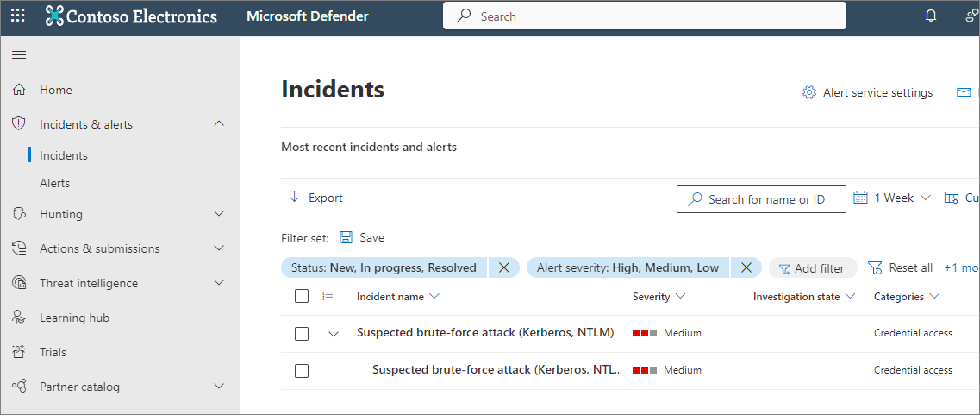The width and height of the screenshot is (980, 415).
Task: Expand the Hunting section chevron
Action: [219, 214]
